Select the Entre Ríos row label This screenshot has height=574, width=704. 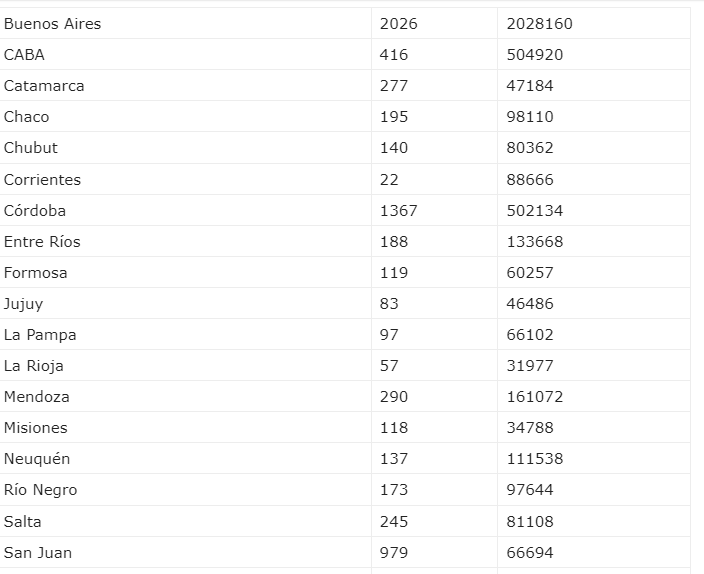click(42, 242)
